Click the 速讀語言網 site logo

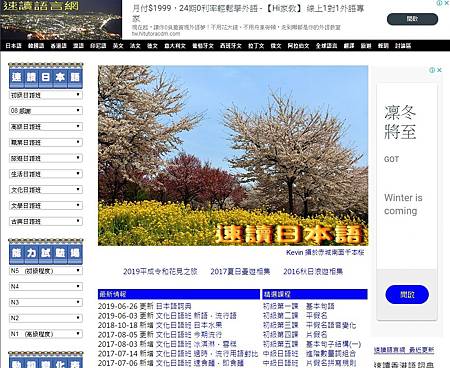tap(61, 20)
